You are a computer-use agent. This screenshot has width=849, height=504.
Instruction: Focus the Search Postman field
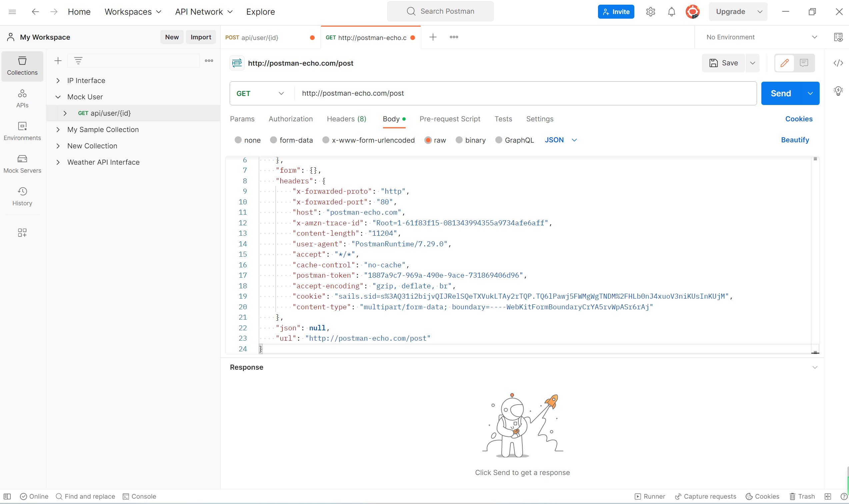(x=440, y=12)
